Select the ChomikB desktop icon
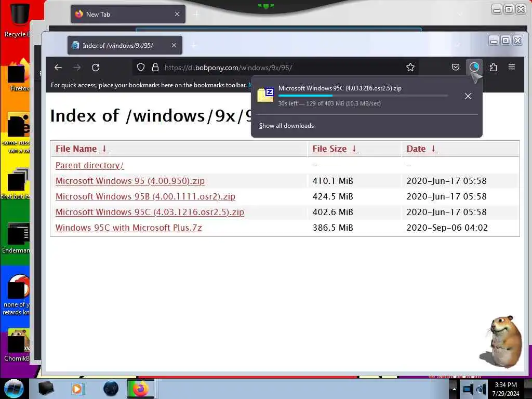The height and width of the screenshot is (399, 532). point(16,345)
